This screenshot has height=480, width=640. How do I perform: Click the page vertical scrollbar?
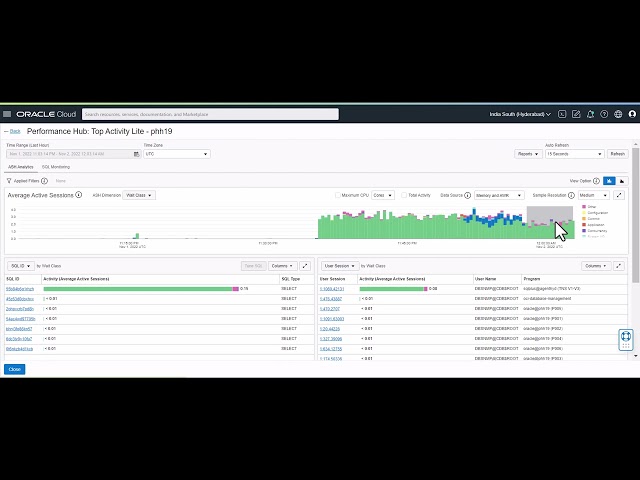(x=636, y=214)
